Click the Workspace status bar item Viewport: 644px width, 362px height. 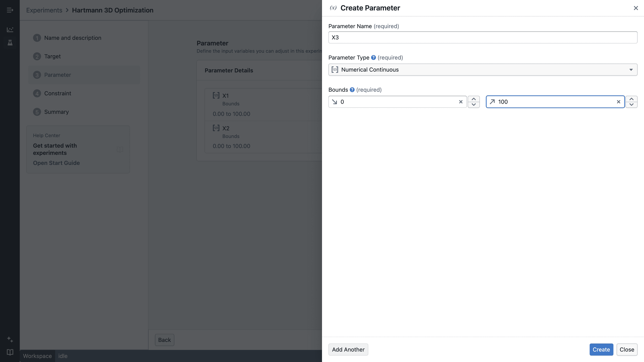(x=37, y=356)
